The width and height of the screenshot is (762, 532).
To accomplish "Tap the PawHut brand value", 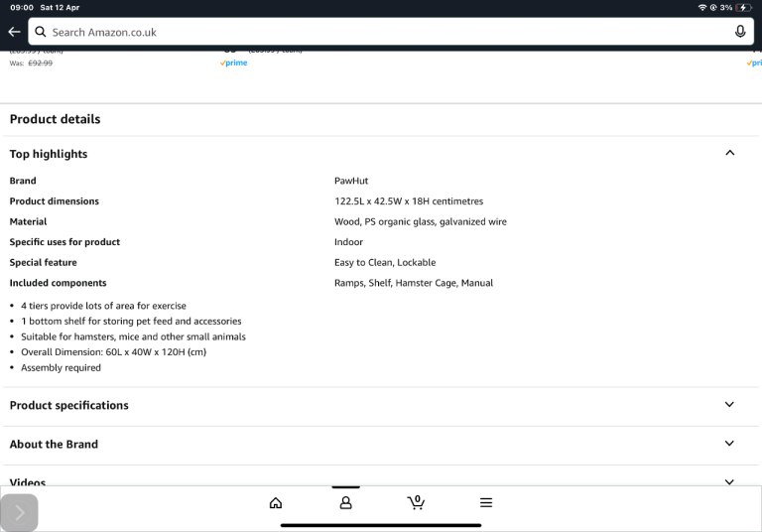I will coord(351,181).
